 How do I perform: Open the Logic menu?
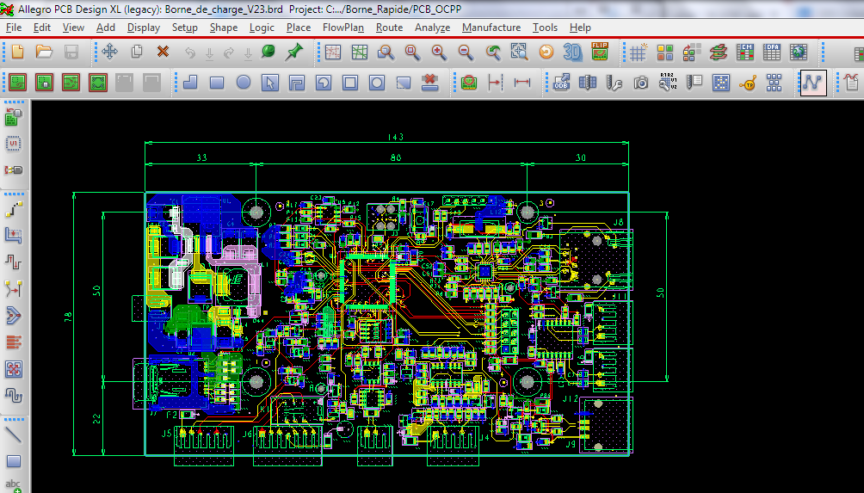point(262,28)
